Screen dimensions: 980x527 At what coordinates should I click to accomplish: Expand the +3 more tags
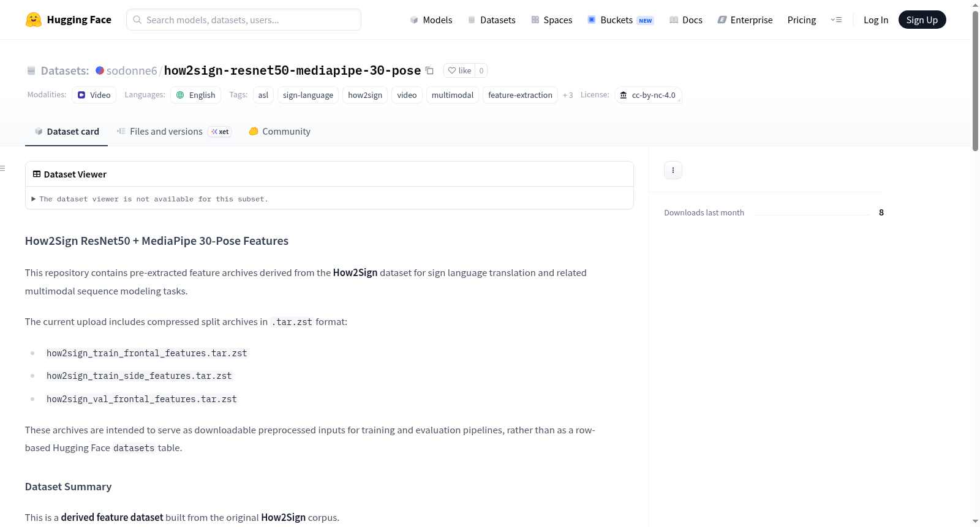568,95
